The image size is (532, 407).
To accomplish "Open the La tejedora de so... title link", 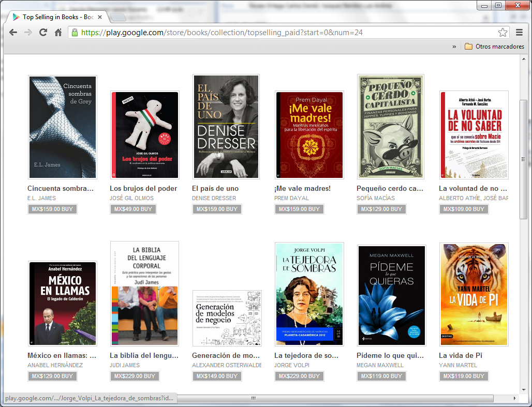I will (x=306, y=355).
